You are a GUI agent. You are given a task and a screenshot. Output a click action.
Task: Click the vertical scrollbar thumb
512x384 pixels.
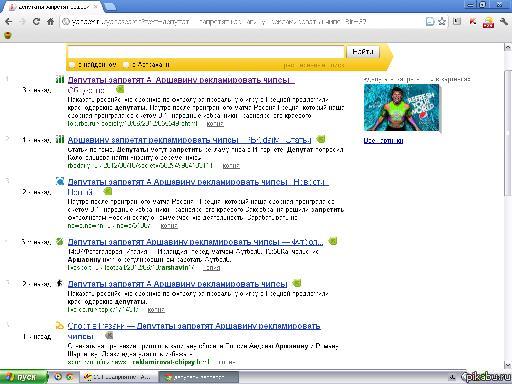508,133
